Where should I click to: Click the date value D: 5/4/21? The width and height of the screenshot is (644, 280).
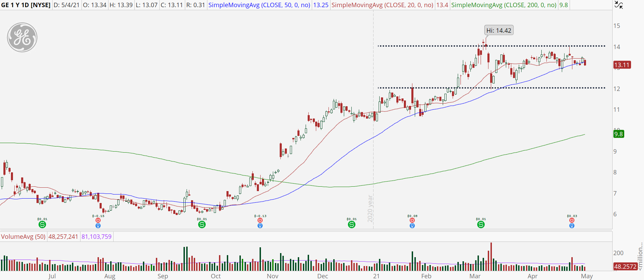67,5
